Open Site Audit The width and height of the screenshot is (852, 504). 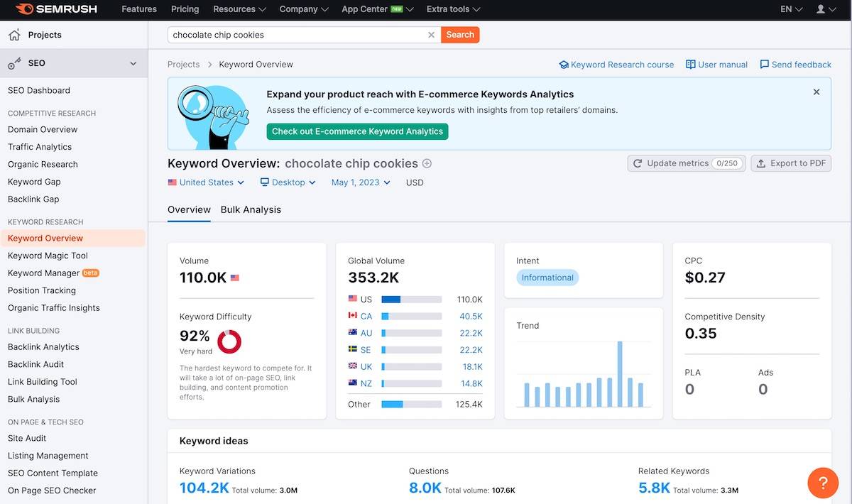click(27, 439)
